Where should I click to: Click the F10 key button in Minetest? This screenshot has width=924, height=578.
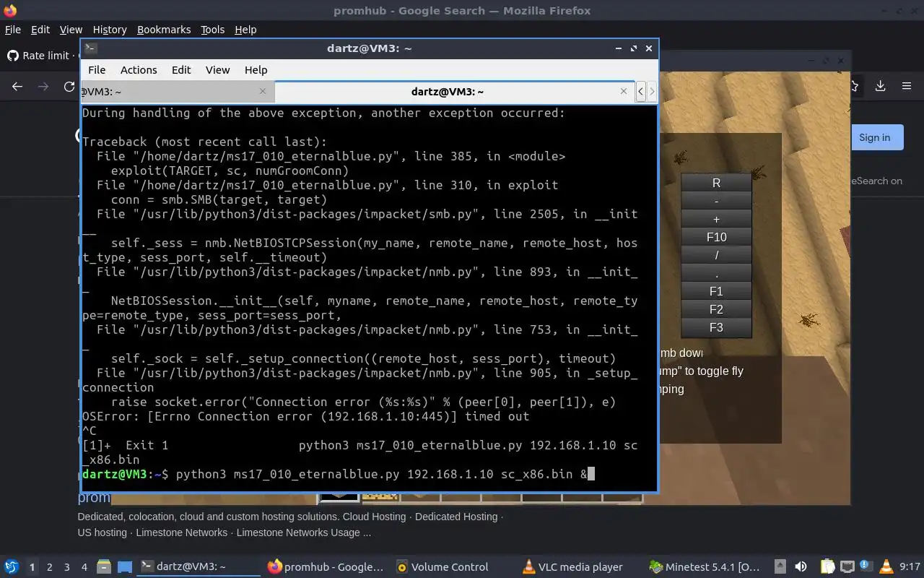pos(716,237)
